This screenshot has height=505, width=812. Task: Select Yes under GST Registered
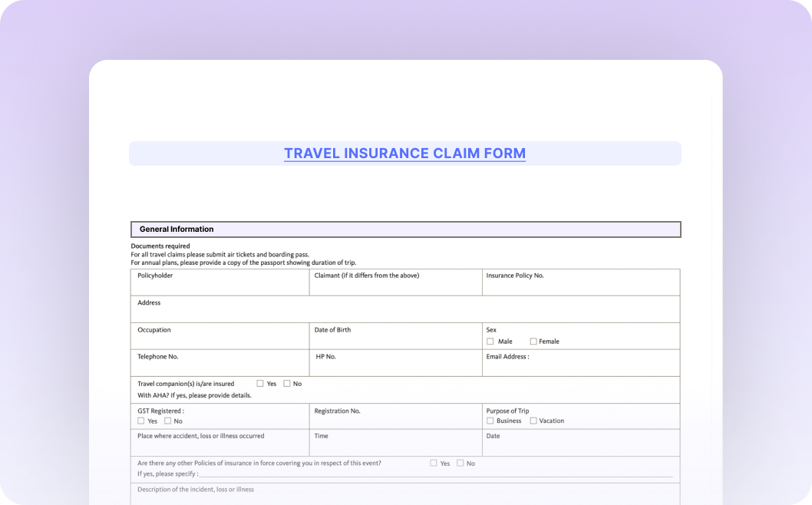click(x=141, y=421)
